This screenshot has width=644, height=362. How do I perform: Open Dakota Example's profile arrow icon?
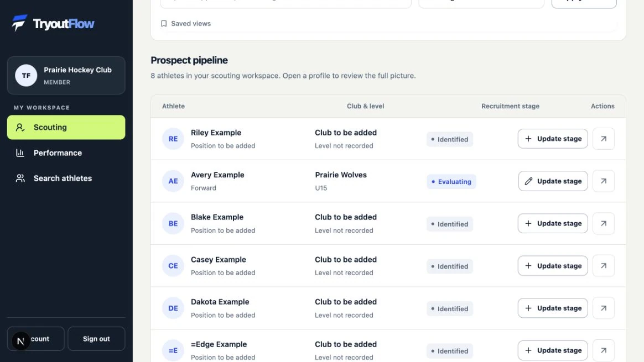pyautogui.click(x=604, y=308)
